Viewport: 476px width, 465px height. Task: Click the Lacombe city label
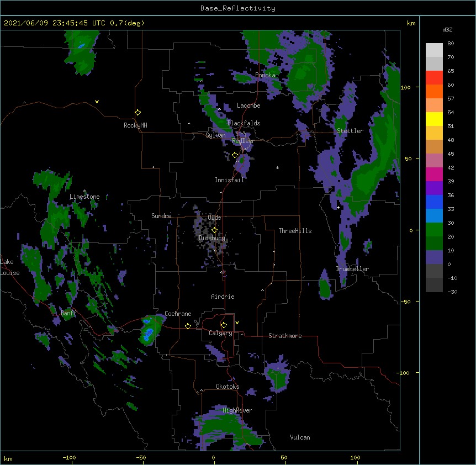pos(248,105)
